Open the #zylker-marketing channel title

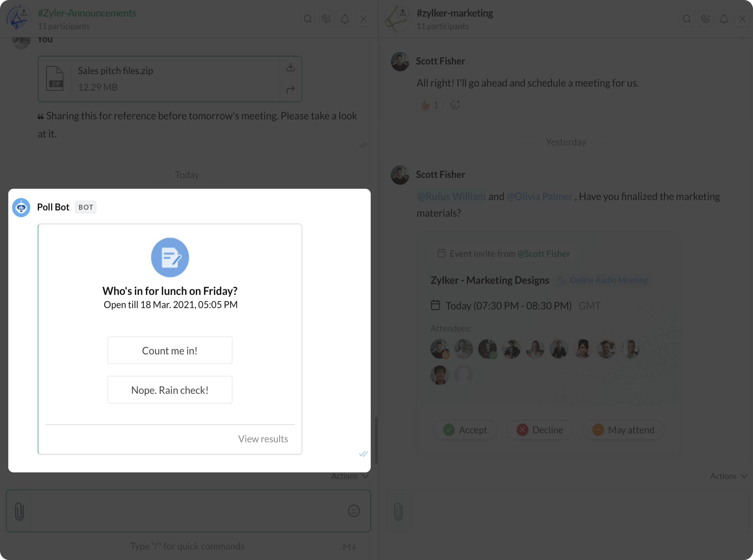[x=454, y=13]
